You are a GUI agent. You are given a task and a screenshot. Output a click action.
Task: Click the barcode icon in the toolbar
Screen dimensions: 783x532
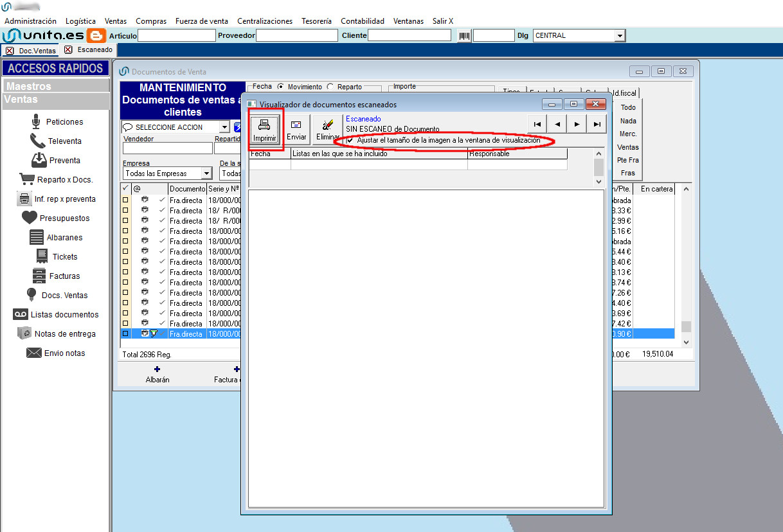464,36
